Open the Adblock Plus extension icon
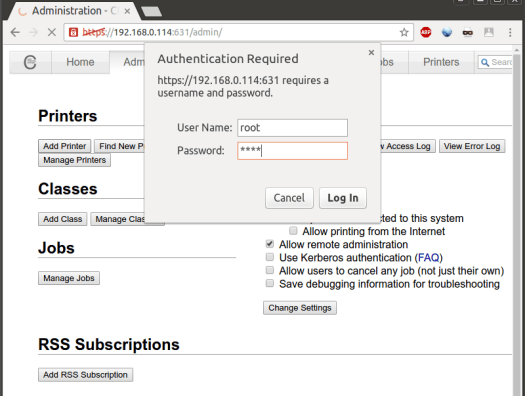525x396 pixels. coord(426,32)
